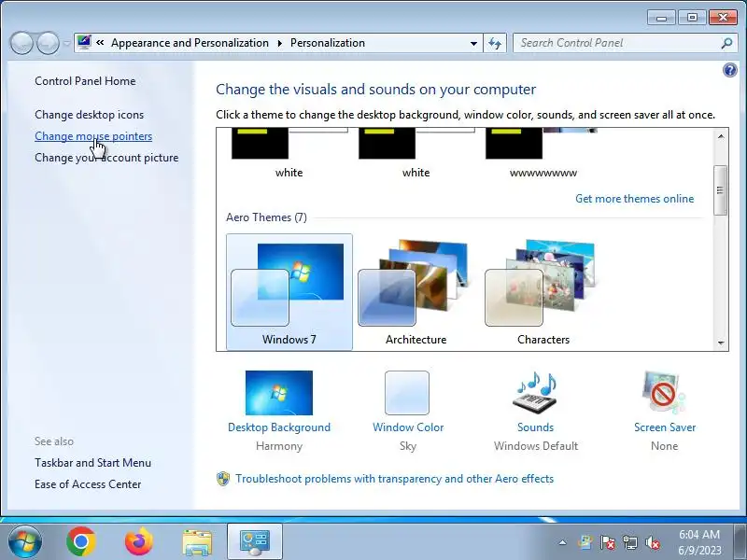This screenshot has height=560, width=747.
Task: Select the Architecture theme
Action: coord(416,292)
